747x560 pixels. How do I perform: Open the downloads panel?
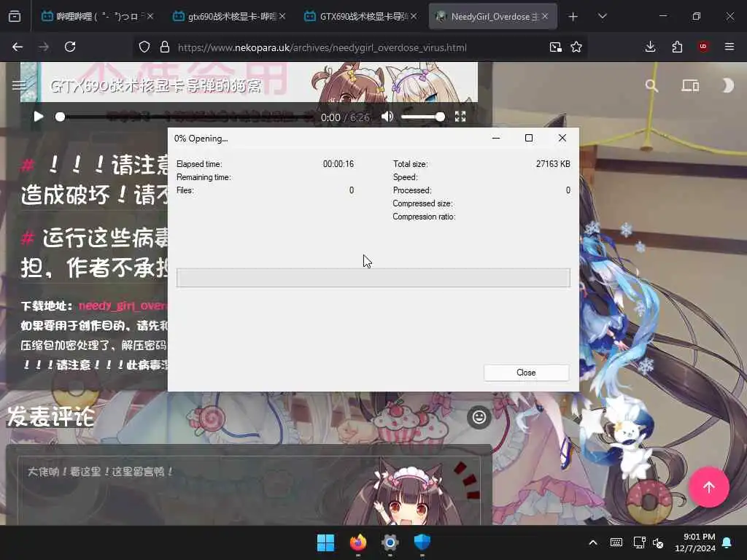(x=650, y=47)
